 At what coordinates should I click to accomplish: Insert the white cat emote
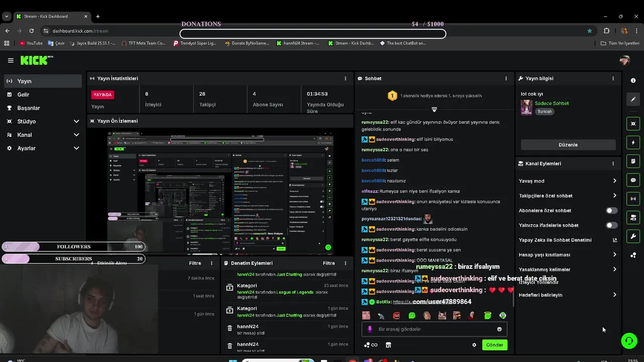coord(442,315)
